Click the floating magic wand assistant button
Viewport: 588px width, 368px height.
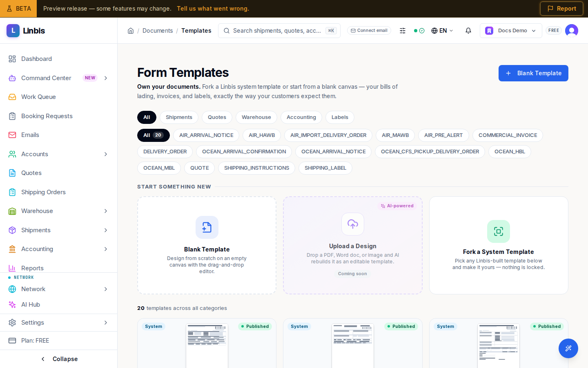point(568,348)
